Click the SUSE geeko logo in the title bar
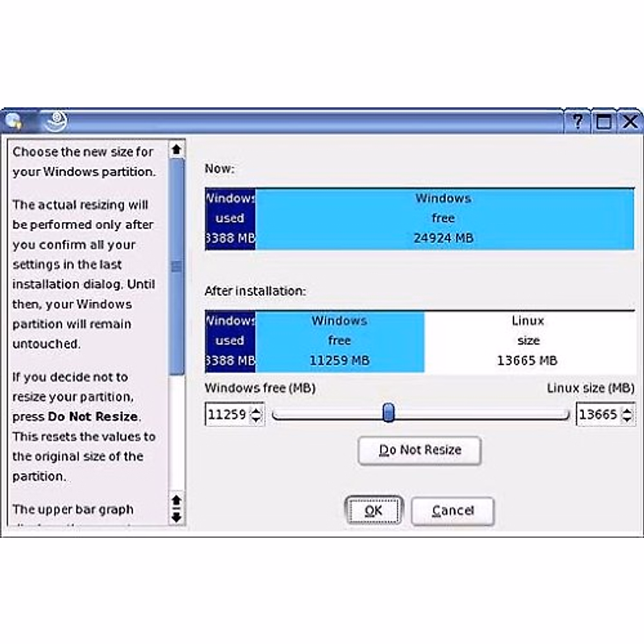This screenshot has width=644, height=644. point(56,121)
